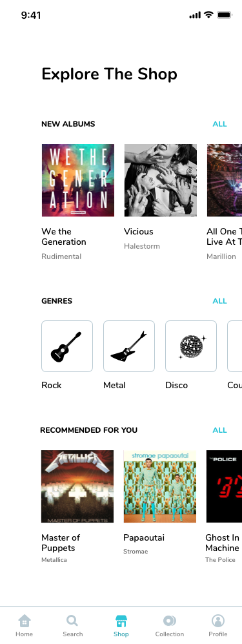The width and height of the screenshot is (242, 644).
Task: Choose the Rock acoustic guitar genre icon
Action: click(67, 346)
